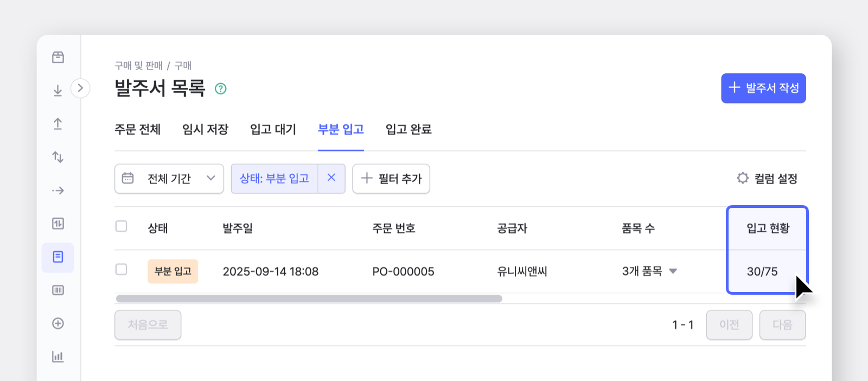Check the PO-000005 row checkbox
The width and height of the screenshot is (868, 381).
[122, 270]
